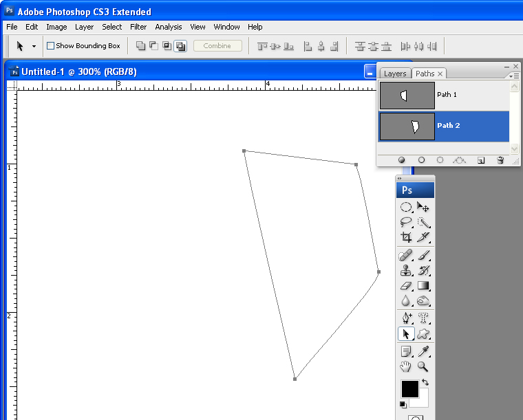The image size is (523, 420).
Task: Select the Sponge tool
Action: click(x=423, y=301)
